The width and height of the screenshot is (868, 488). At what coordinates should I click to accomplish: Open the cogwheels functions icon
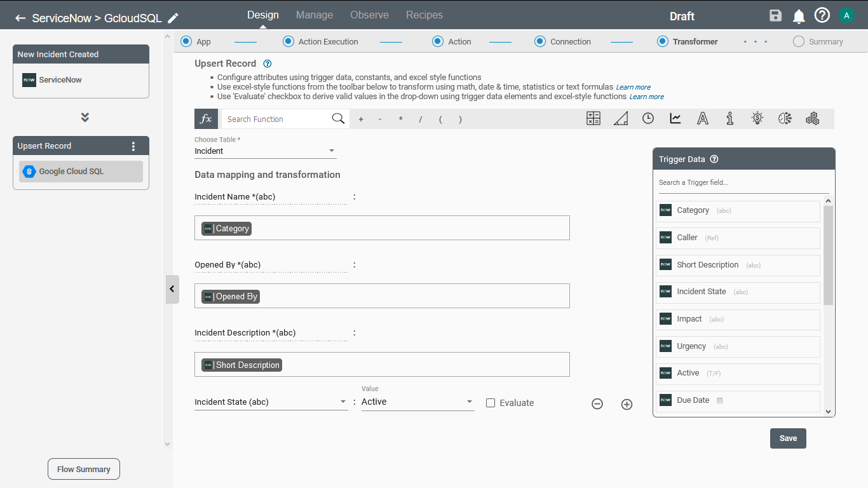click(812, 118)
